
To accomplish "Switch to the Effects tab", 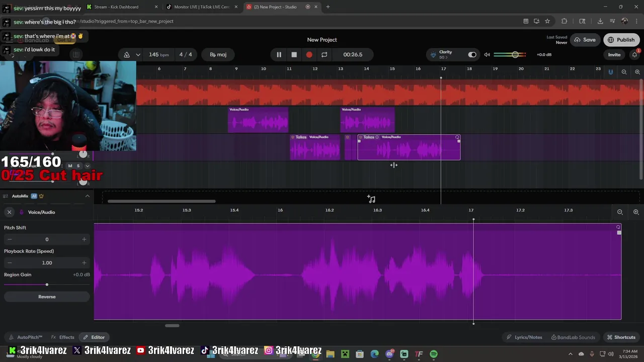I will (x=63, y=337).
